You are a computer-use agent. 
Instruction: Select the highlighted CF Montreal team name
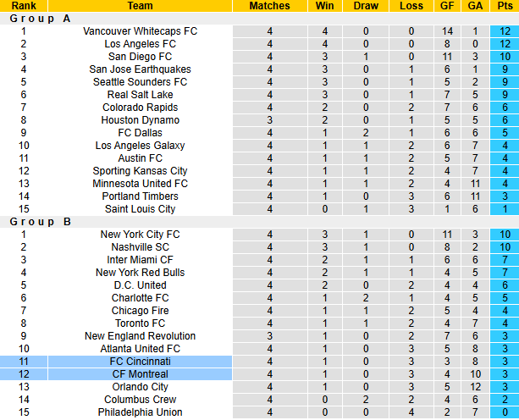point(140,374)
